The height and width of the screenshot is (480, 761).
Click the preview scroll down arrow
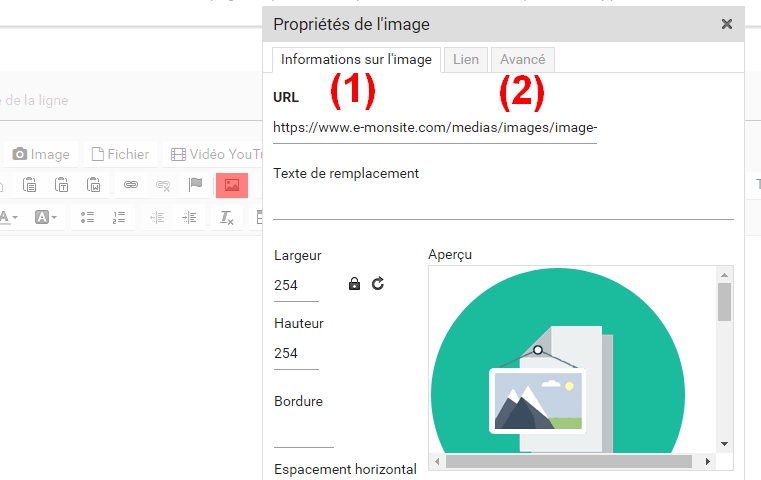coord(724,444)
